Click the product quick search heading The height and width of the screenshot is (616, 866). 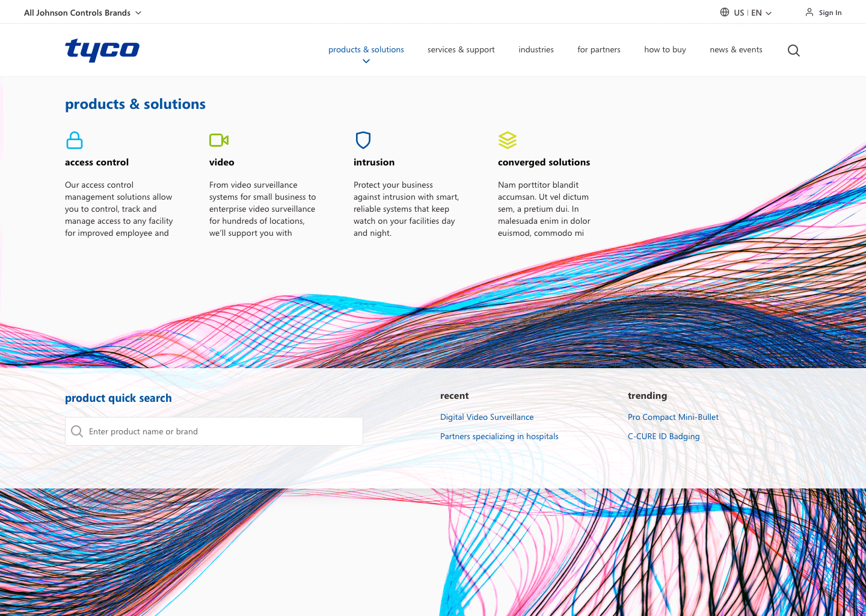pos(118,398)
